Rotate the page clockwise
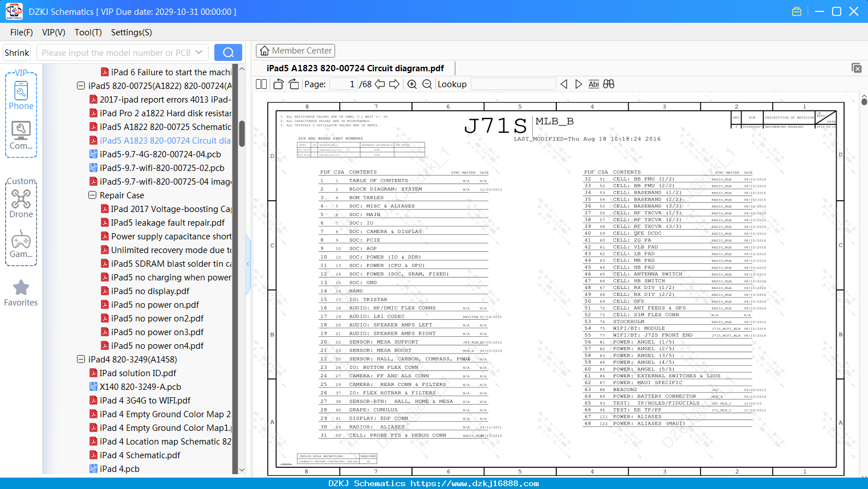 294,84
